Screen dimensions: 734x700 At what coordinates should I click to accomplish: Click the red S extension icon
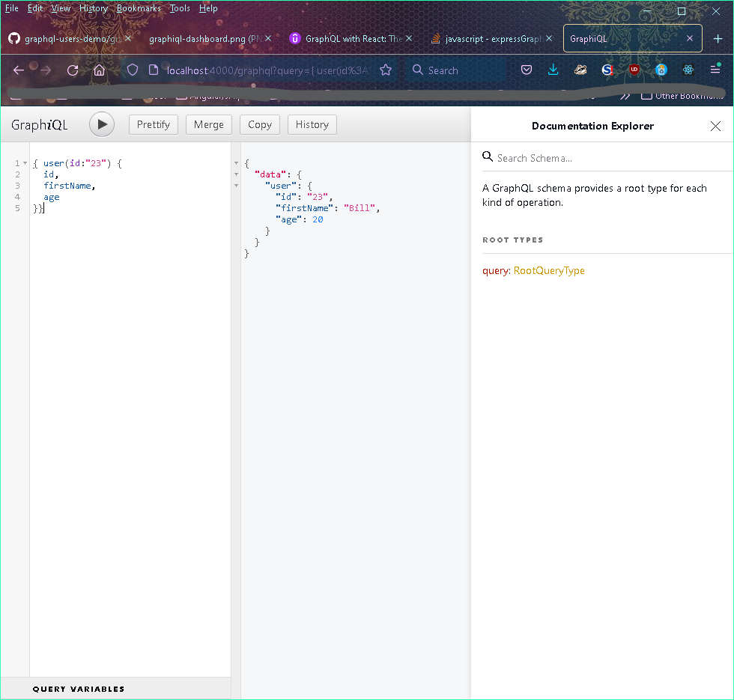pos(607,70)
